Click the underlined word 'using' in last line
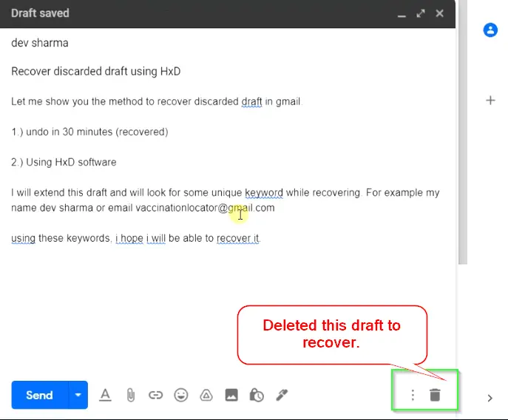The height and width of the screenshot is (420, 508). pyautogui.click(x=24, y=239)
